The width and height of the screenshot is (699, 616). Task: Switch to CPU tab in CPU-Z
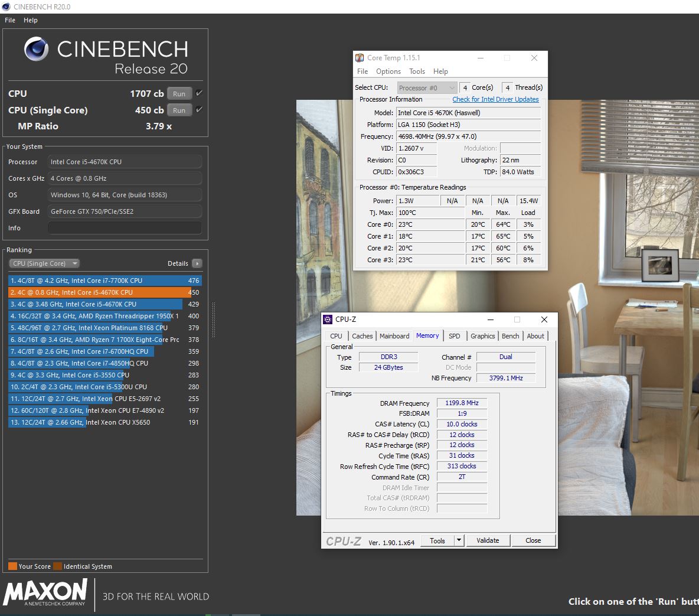336,336
